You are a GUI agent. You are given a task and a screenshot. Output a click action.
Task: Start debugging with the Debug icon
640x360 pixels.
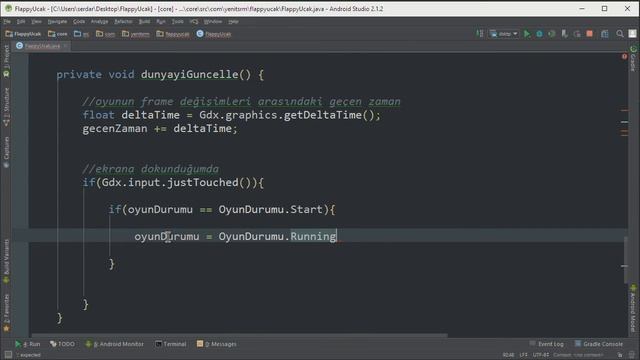(x=539, y=34)
